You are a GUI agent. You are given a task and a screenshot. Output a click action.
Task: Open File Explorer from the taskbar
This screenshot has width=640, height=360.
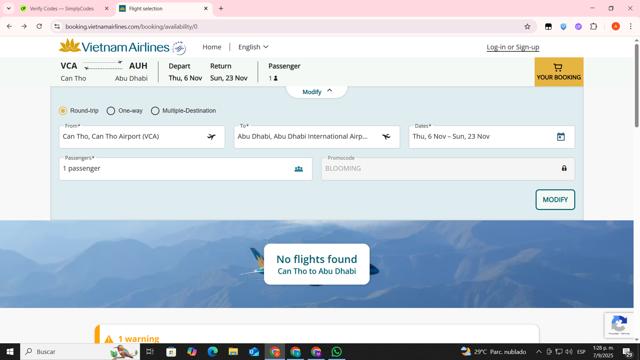click(x=233, y=351)
